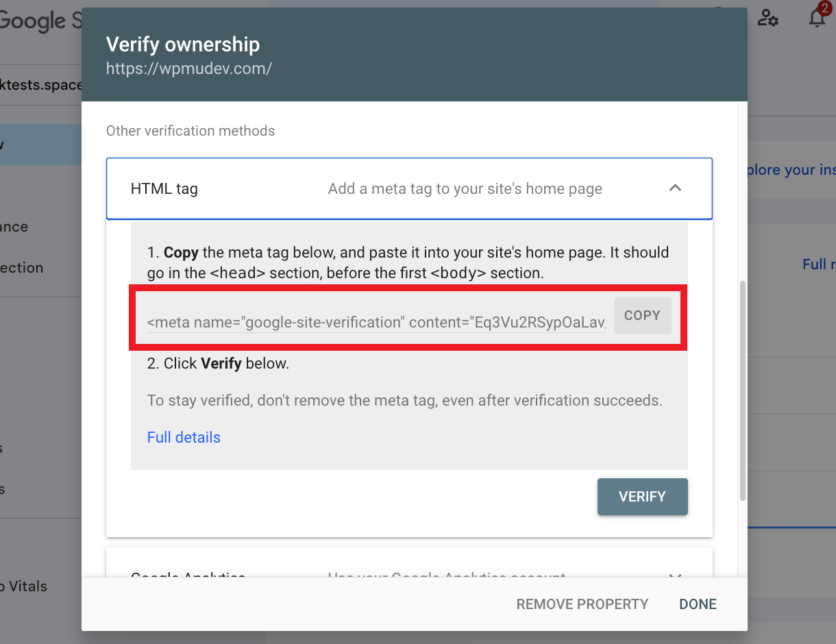
Task: Expand the Google Analytics verification method
Action: [675, 578]
